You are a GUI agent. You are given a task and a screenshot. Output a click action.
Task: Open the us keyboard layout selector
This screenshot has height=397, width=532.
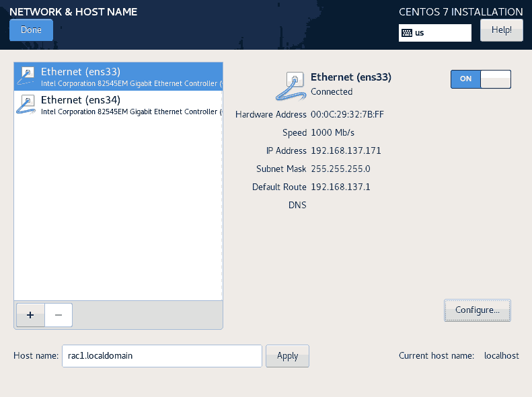(435, 33)
